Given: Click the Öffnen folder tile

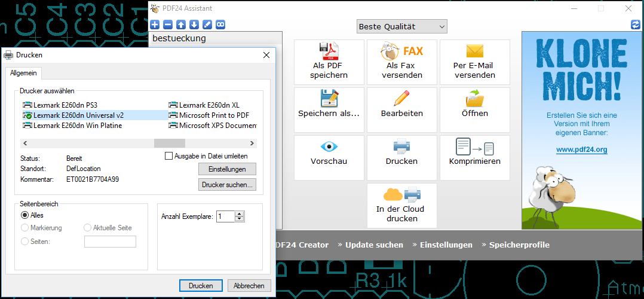Looking at the screenshot, I should (475, 110).
